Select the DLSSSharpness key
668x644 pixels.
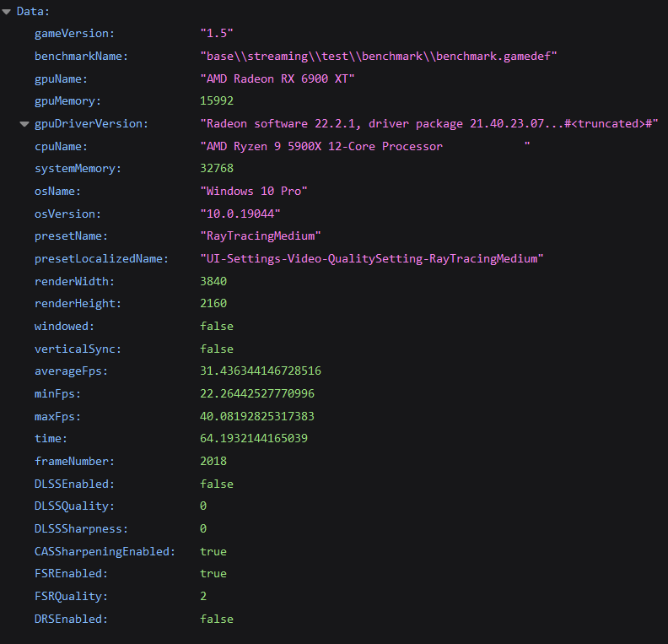[x=81, y=529]
